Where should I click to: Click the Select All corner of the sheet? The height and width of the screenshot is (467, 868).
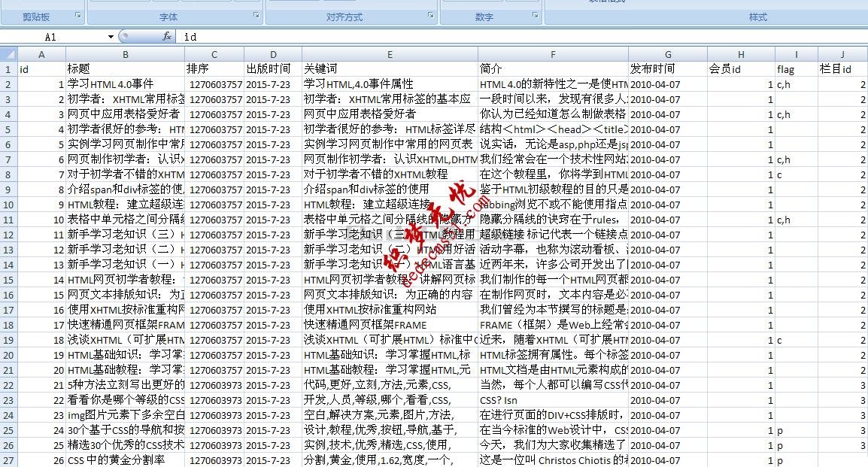tap(8, 54)
